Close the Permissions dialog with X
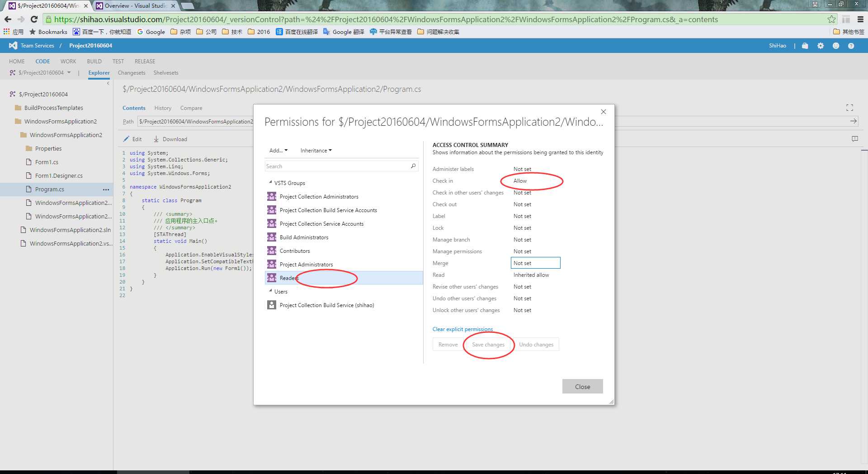The image size is (868, 474). tap(604, 112)
